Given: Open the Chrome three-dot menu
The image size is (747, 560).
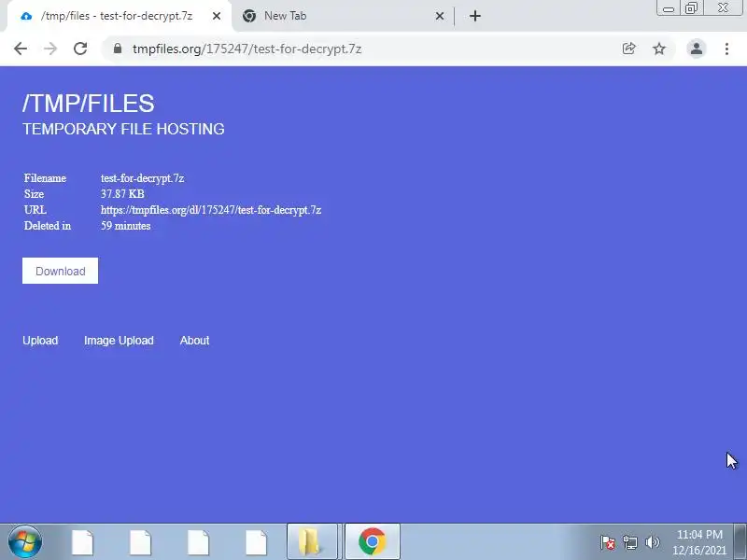Looking at the screenshot, I should 726,49.
